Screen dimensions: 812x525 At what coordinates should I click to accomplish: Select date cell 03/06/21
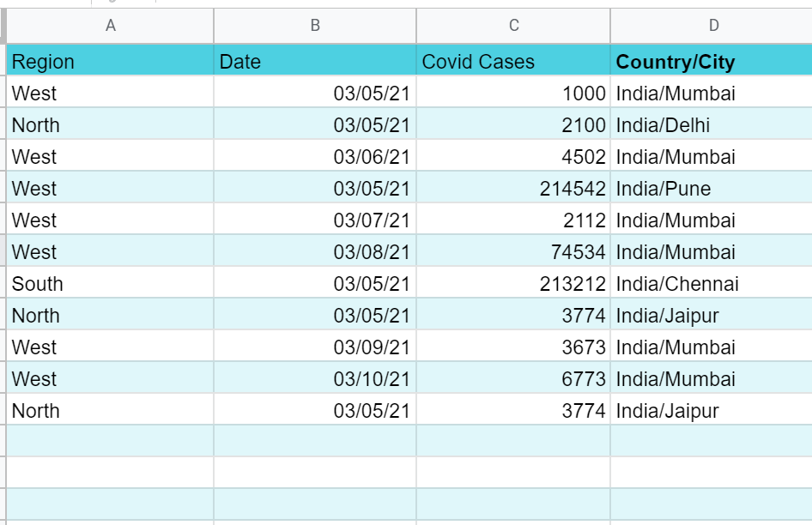click(315, 156)
